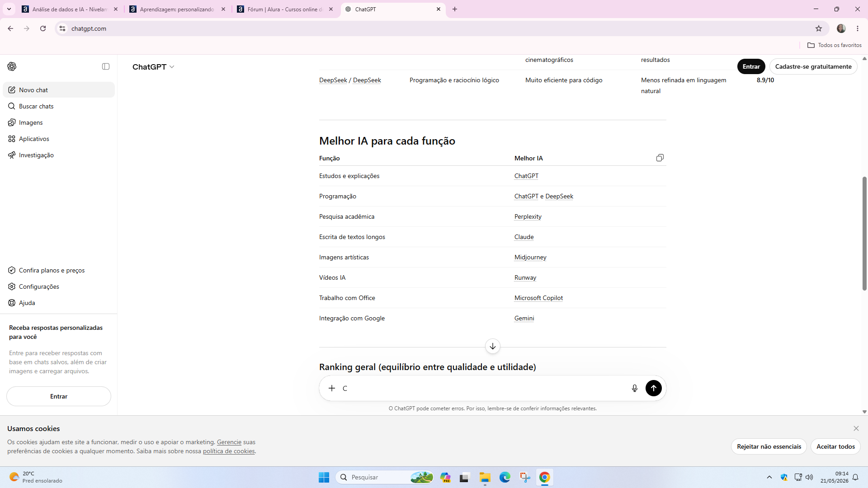Click the taskbar Pesquisar search box
868x488 pixels.
(385, 477)
